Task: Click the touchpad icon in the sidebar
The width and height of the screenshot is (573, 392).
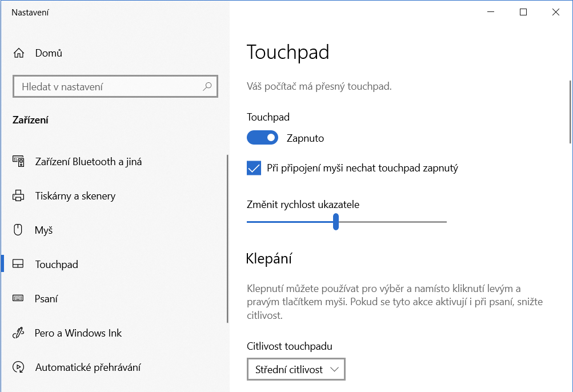Action: [x=18, y=263]
